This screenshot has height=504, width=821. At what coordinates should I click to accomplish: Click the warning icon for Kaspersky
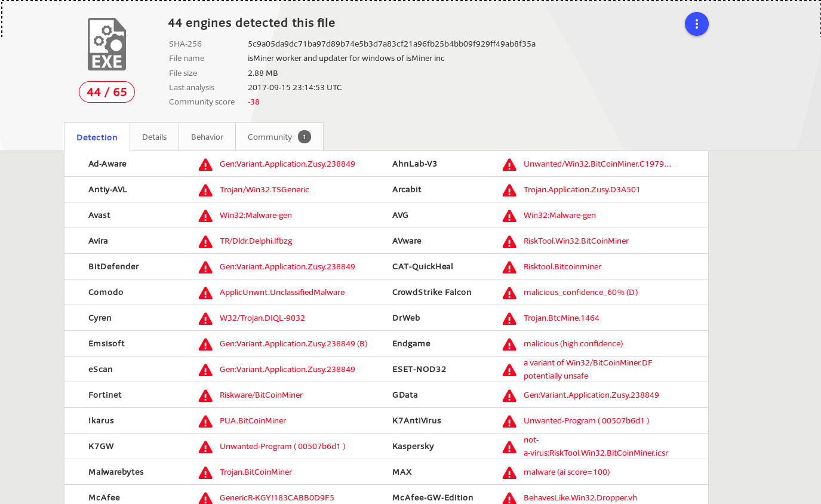pyautogui.click(x=509, y=447)
